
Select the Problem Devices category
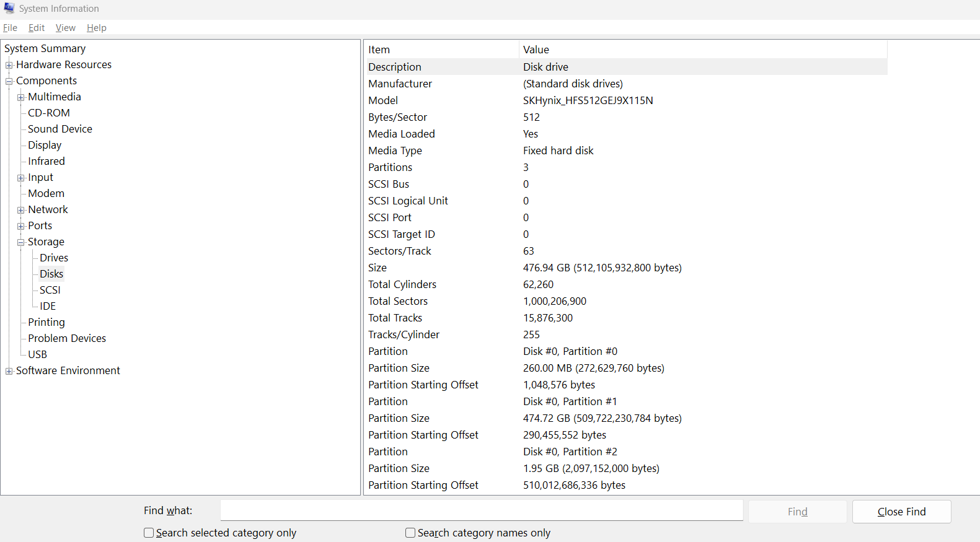[67, 338]
